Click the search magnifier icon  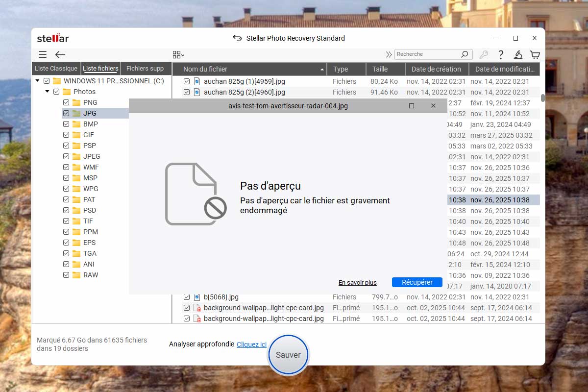point(465,54)
